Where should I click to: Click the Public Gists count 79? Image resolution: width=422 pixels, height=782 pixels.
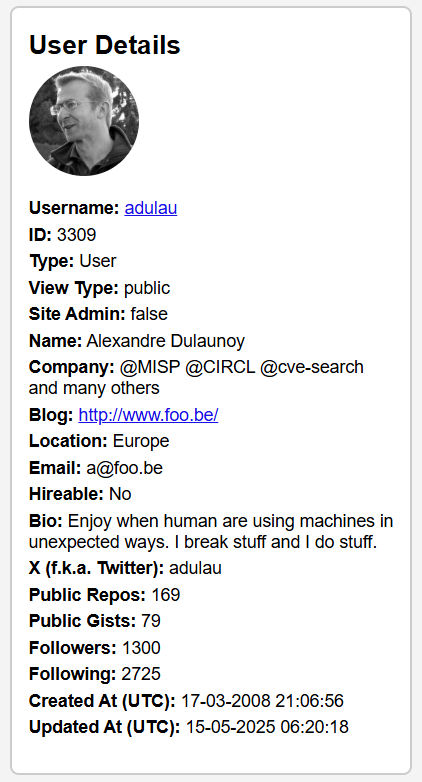151,621
